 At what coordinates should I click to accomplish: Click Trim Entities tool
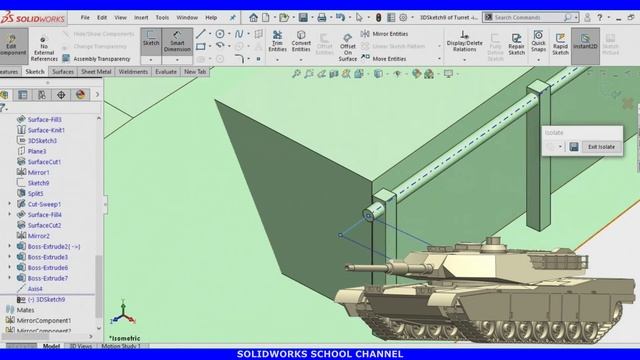(x=277, y=41)
